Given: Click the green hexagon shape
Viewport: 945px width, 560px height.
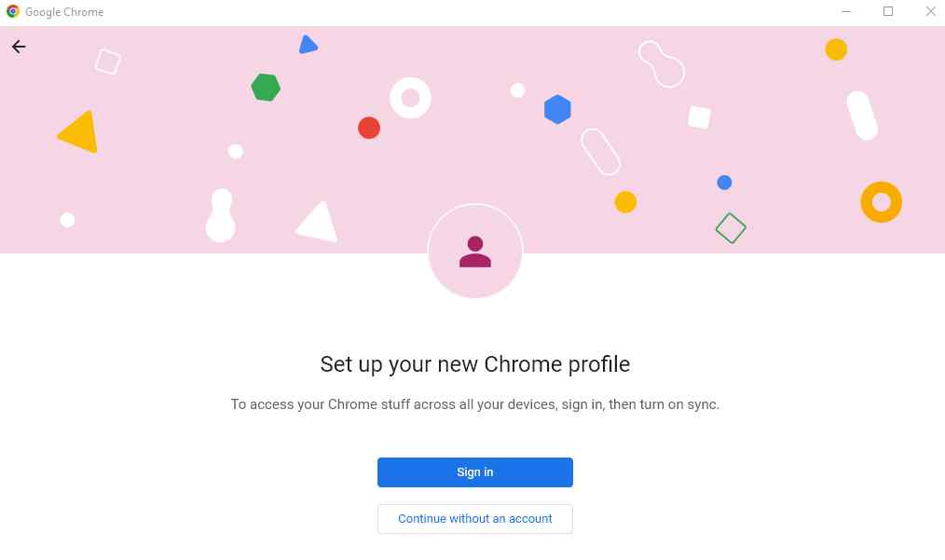Looking at the screenshot, I should tap(266, 88).
